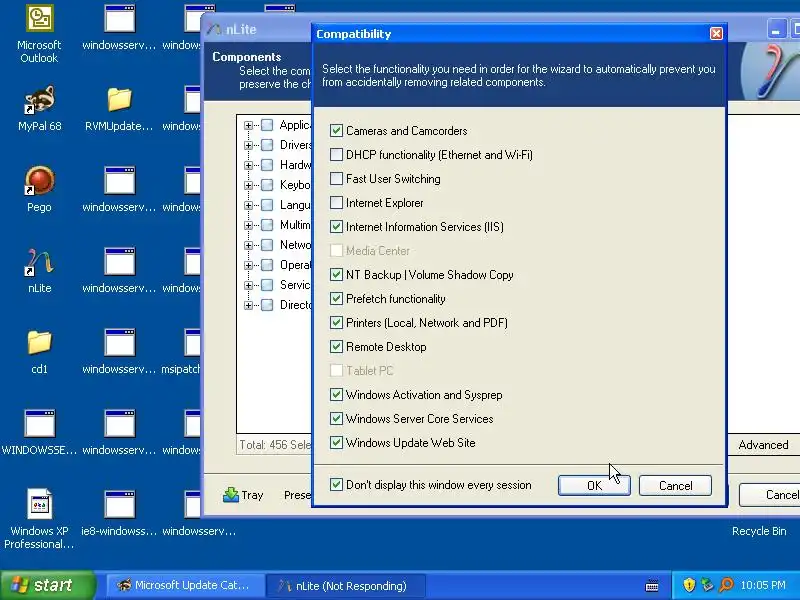Select windowsserv... icon beside nLite shortcut
Image resolution: width=800 pixels, height=600 pixels.
pyautogui.click(x=119, y=270)
